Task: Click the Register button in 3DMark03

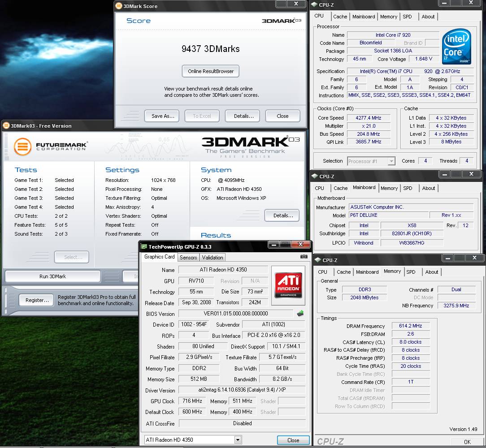Action: pos(37,300)
